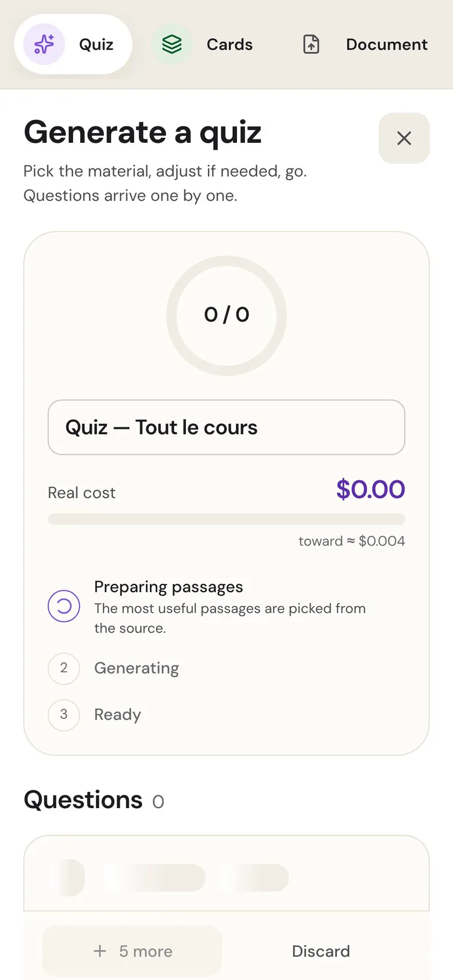
Task: Click the green stacked Cards icon
Action: pos(172,44)
